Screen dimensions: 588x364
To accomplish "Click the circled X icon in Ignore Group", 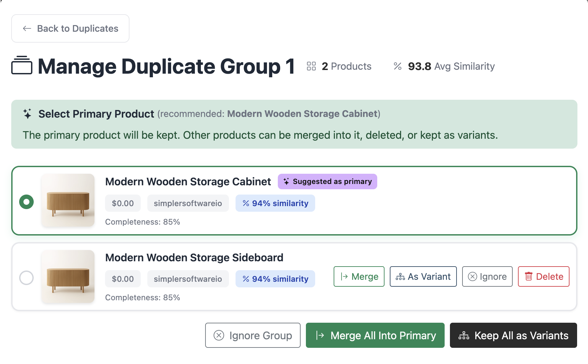I will pos(219,335).
